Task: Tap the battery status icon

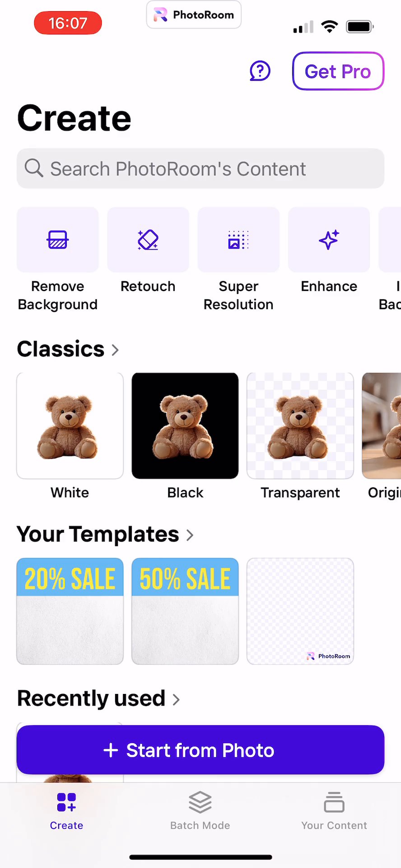Action: pyautogui.click(x=360, y=27)
